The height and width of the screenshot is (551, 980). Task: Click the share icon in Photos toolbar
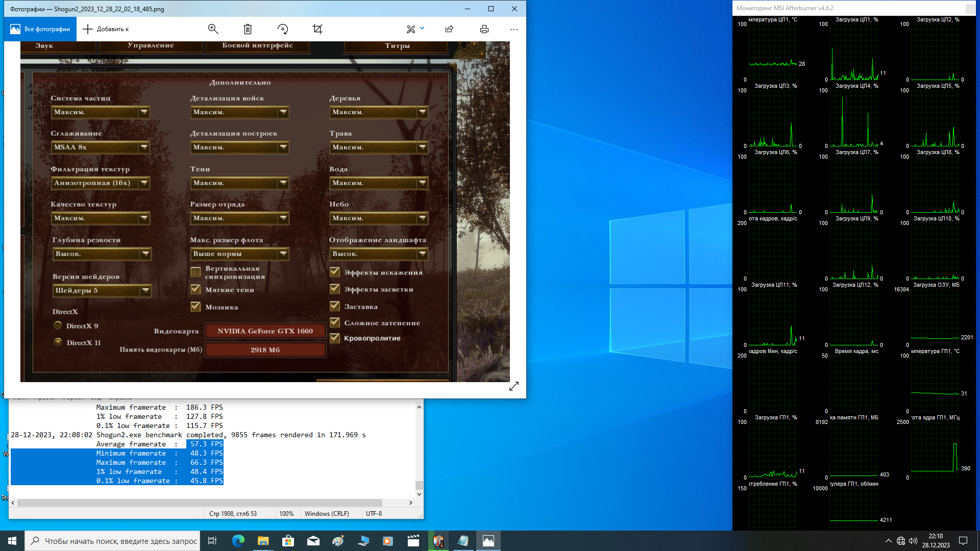[449, 29]
